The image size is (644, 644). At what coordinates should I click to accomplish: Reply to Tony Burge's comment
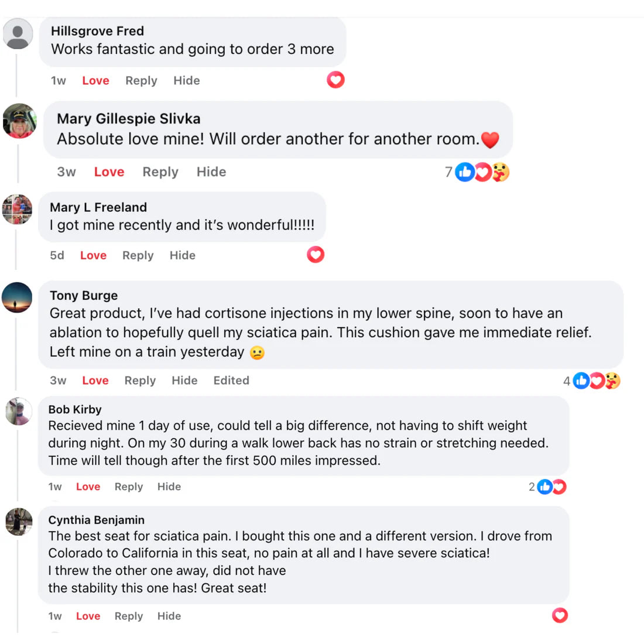coord(140,381)
